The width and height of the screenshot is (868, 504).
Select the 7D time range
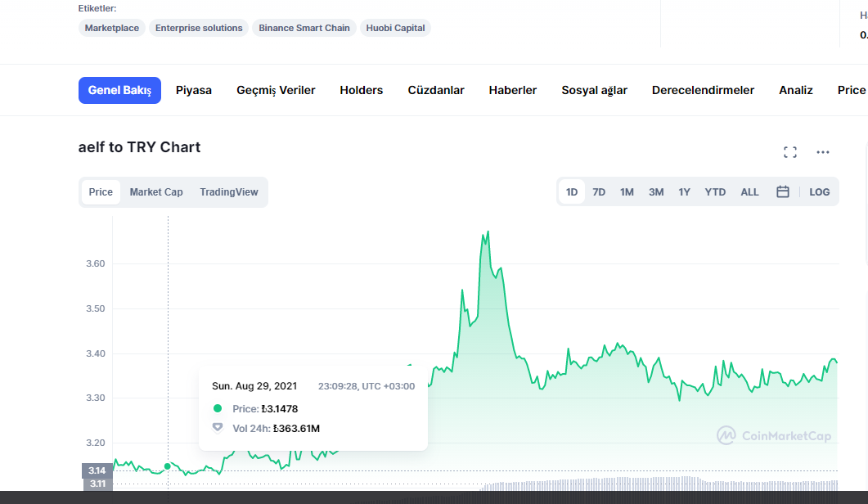(x=599, y=192)
